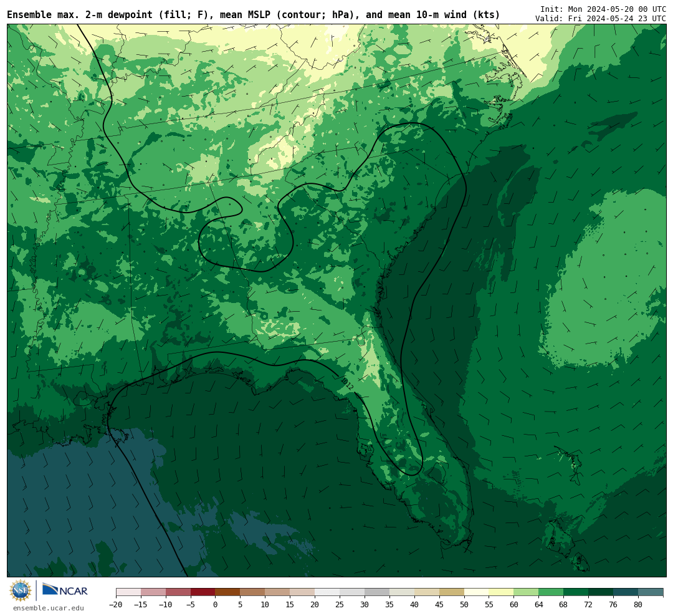Pick the khaki swatch between 45 and 50
The height and width of the screenshot is (616, 673).
(x=452, y=592)
